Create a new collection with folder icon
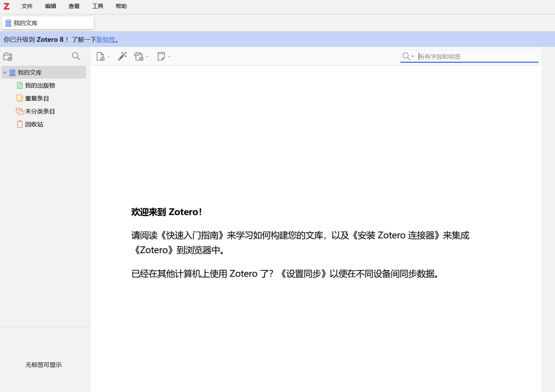Screen dimensions: 555x392 (x=8, y=57)
